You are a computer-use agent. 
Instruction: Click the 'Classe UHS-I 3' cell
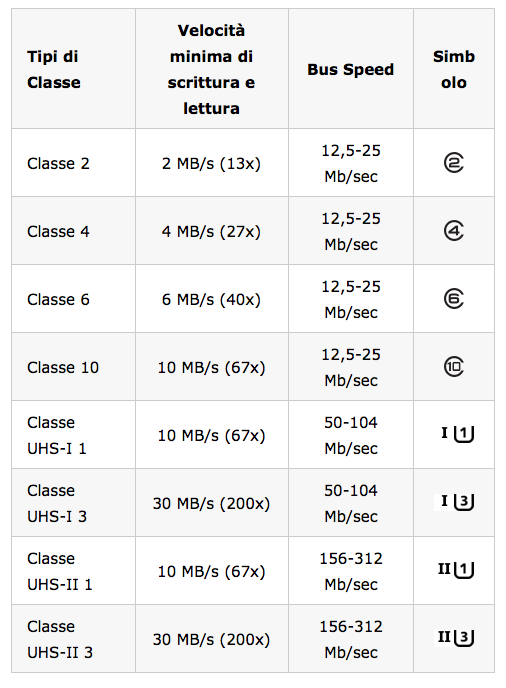coord(57,503)
